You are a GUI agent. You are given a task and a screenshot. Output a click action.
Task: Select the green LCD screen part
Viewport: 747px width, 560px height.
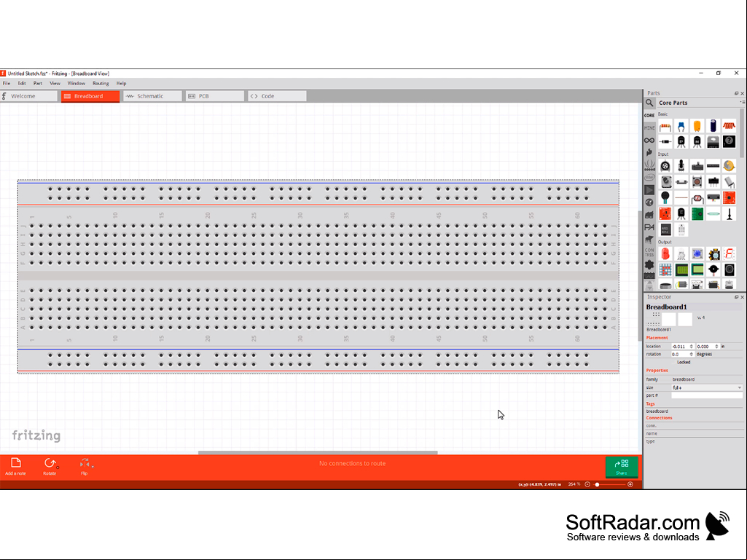681,270
